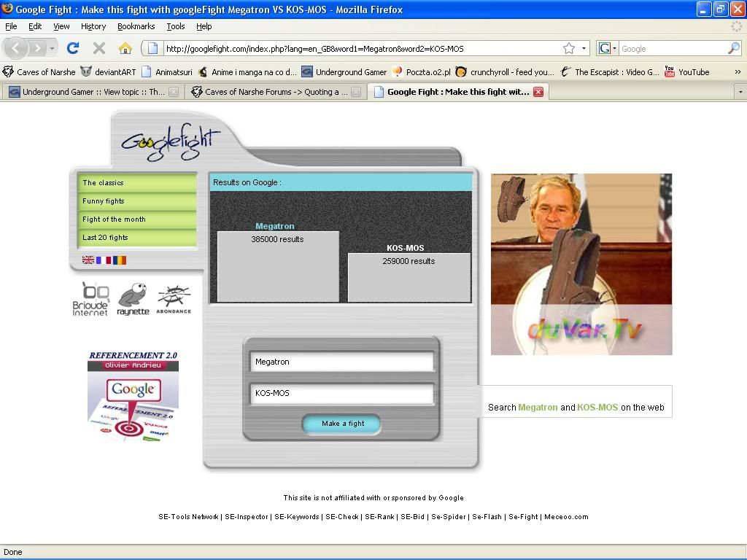Image resolution: width=747 pixels, height=560 pixels.
Task: Click the Reload page icon
Action: [x=72, y=48]
